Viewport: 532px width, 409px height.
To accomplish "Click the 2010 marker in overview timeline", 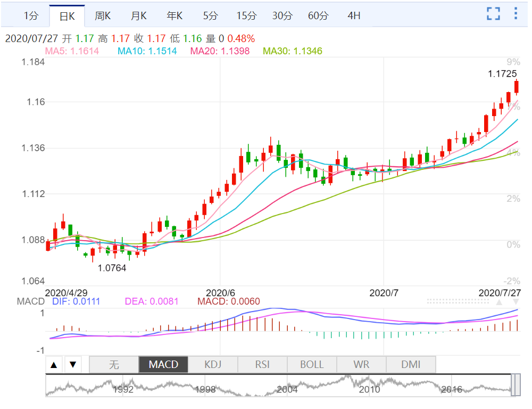I will 370,390.
